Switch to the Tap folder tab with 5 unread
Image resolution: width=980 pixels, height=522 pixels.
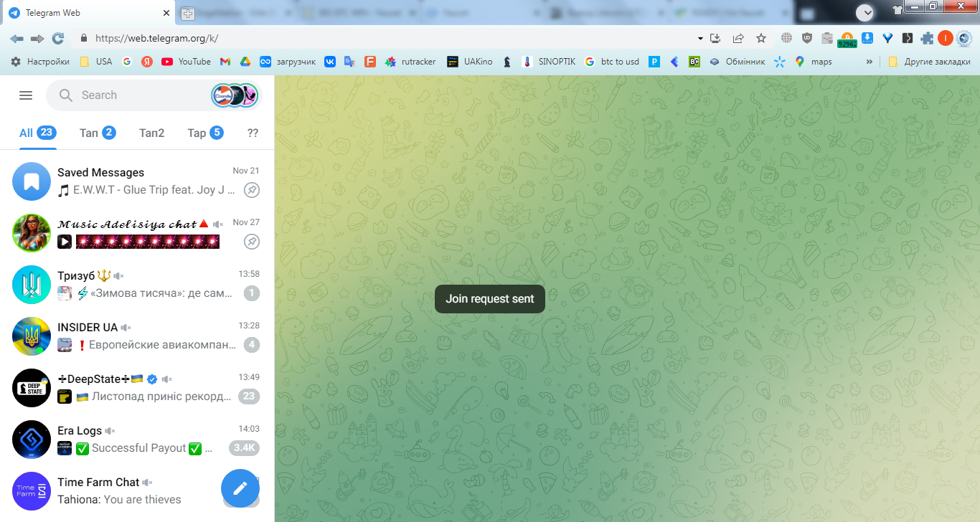205,133
